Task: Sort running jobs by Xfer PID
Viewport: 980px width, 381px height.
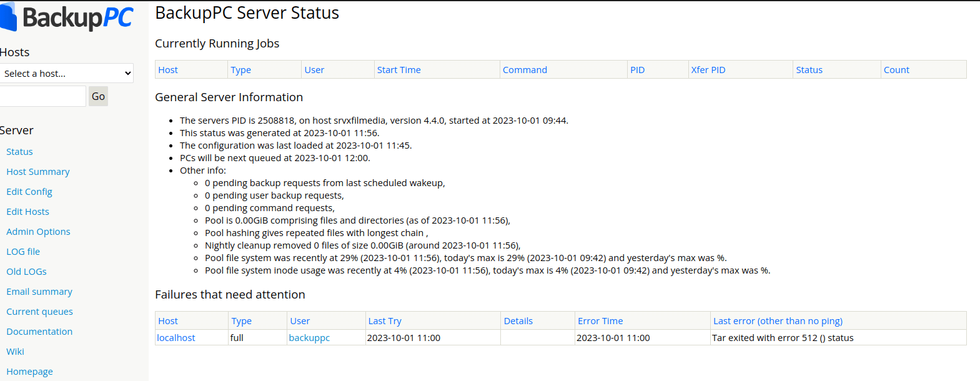Action: [708, 70]
